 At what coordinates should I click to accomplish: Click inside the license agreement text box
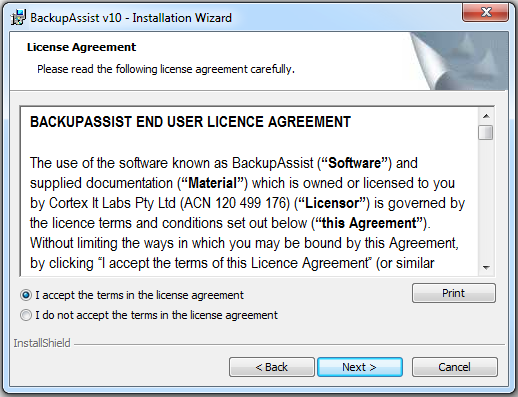[x=249, y=191]
